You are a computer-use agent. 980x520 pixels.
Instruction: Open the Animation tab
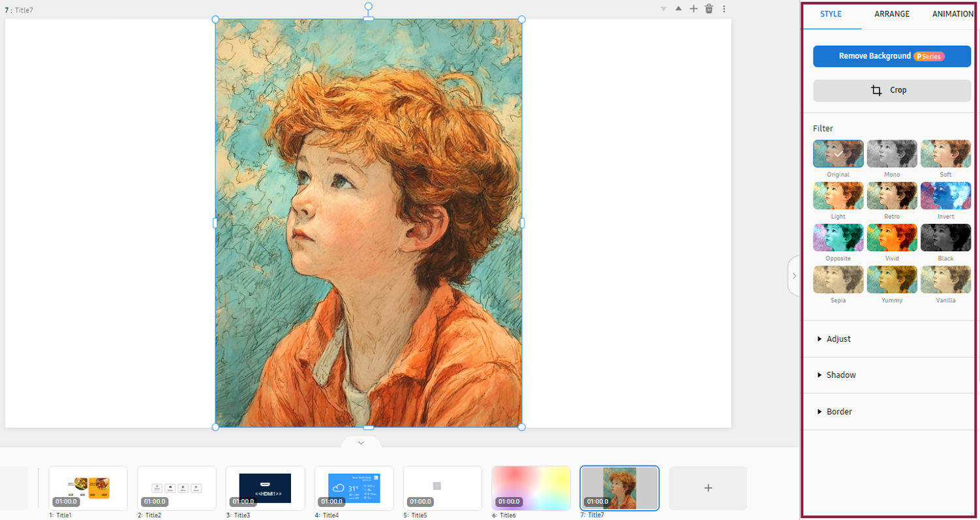pos(953,14)
